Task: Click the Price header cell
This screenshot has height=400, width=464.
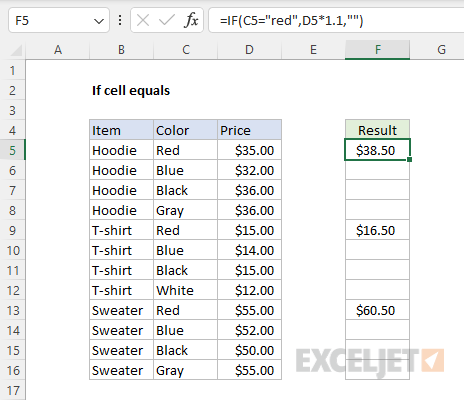Action: coord(249,130)
